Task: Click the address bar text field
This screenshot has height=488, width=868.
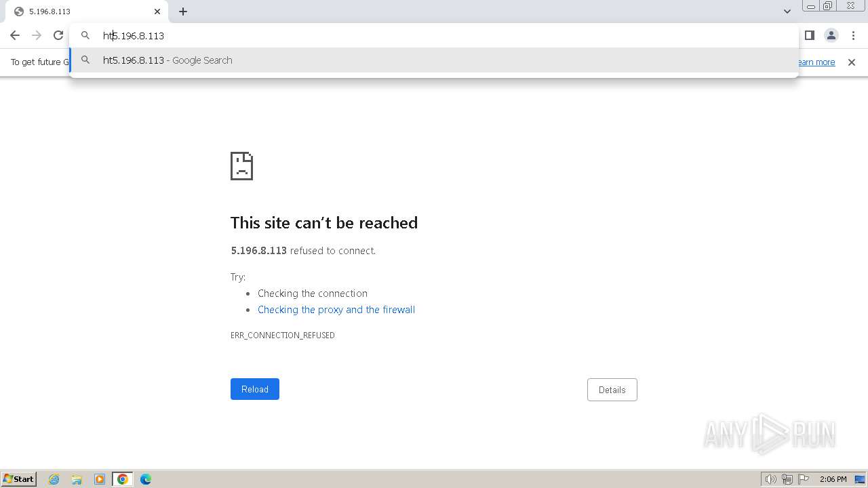Action: (434, 35)
